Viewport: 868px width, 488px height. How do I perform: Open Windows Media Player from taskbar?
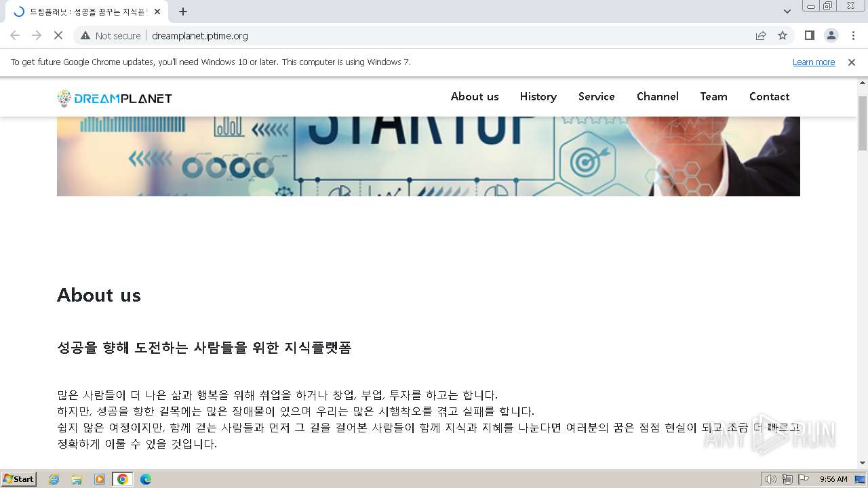[x=100, y=479]
